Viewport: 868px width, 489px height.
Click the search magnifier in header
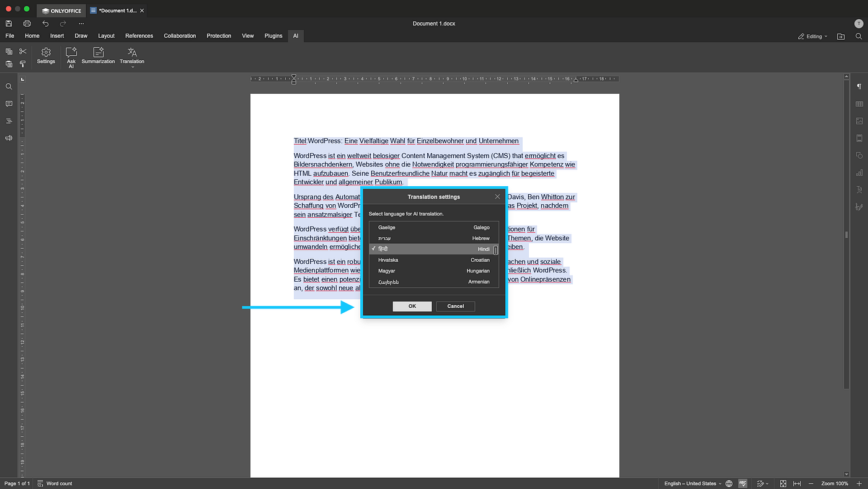tap(859, 37)
